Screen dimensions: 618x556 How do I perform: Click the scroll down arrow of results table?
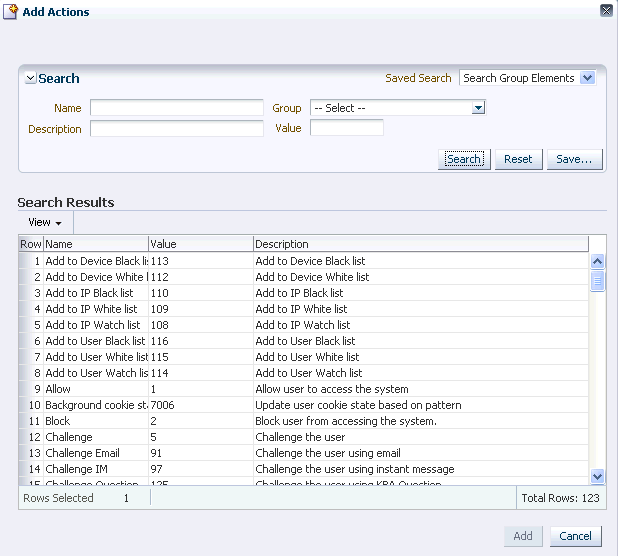[598, 476]
